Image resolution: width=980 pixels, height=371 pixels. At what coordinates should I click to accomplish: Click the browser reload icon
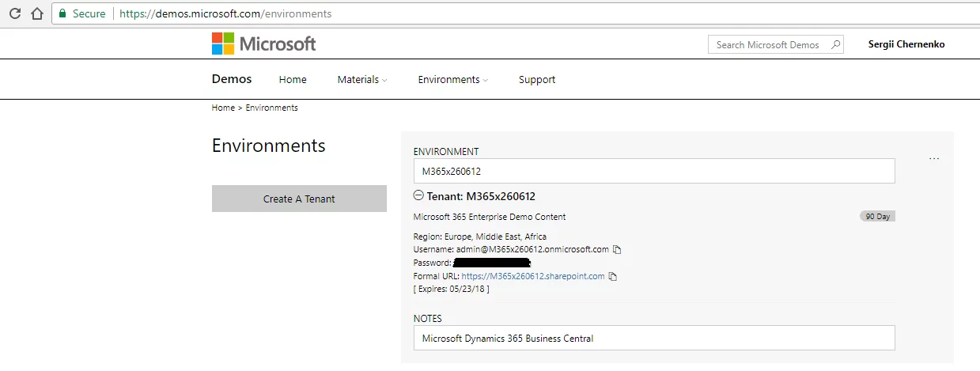point(14,13)
